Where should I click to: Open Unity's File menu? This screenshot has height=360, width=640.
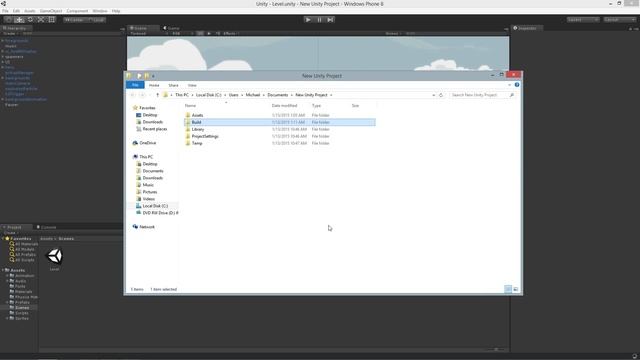pos(5,11)
